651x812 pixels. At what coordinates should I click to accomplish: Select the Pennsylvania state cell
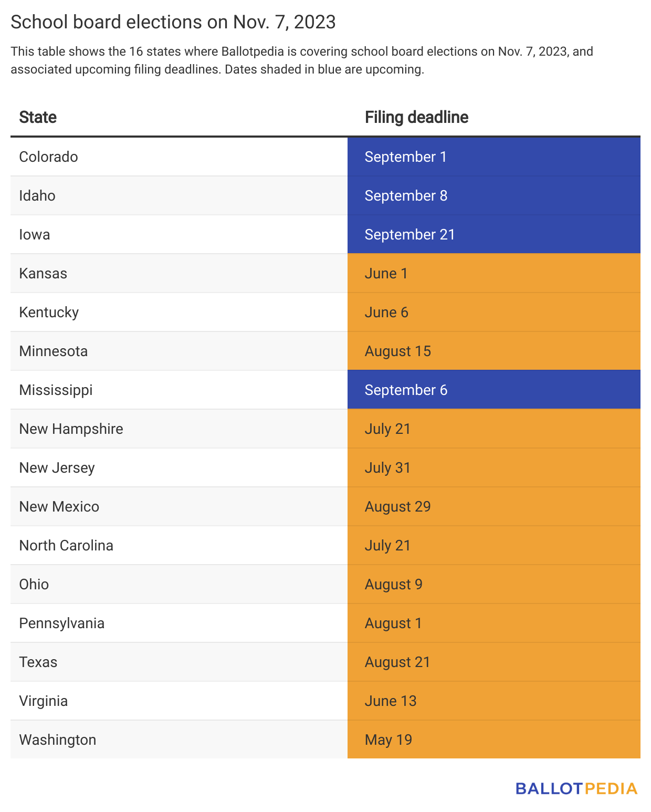pyautogui.click(x=179, y=623)
